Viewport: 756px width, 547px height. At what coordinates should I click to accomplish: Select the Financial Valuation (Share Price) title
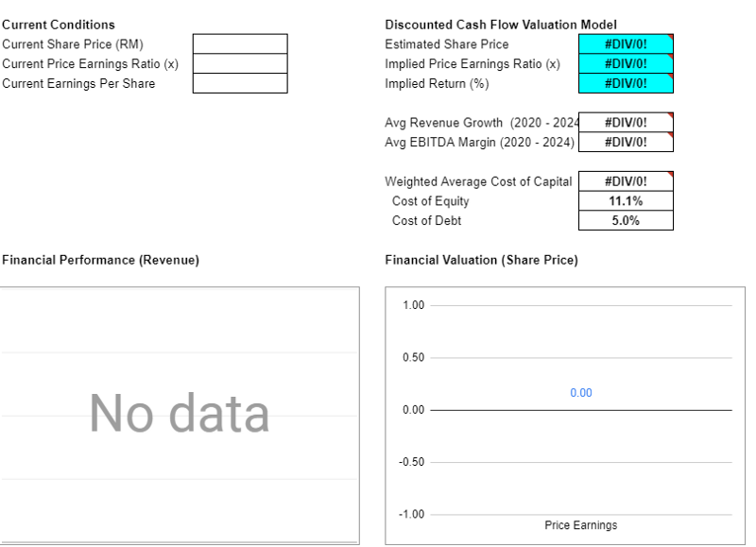tap(481, 261)
